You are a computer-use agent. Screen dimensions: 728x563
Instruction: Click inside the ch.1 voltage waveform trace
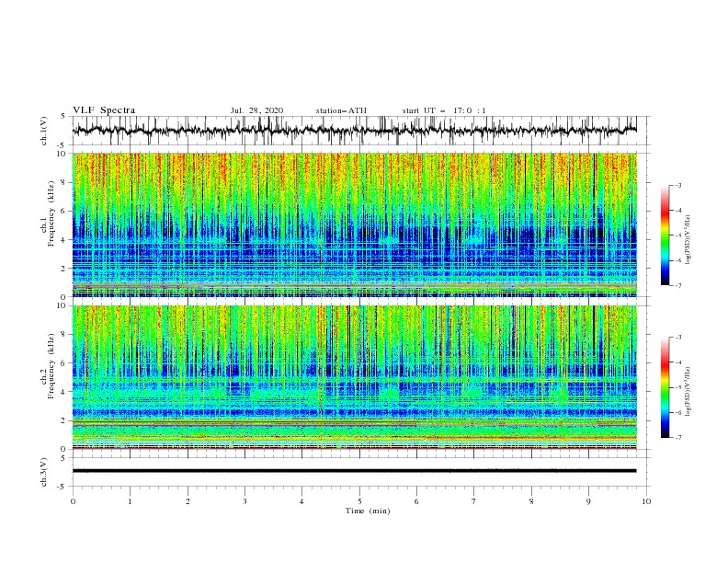[x=354, y=131]
